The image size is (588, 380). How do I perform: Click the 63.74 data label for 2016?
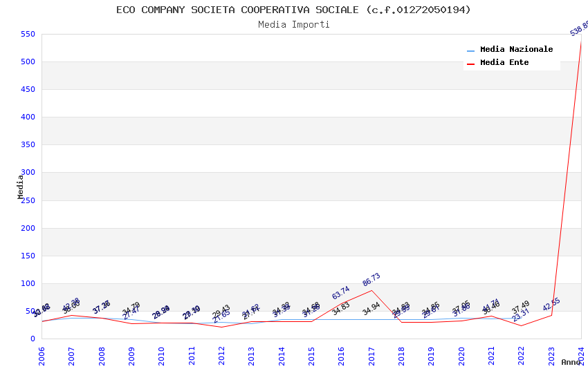point(341,292)
